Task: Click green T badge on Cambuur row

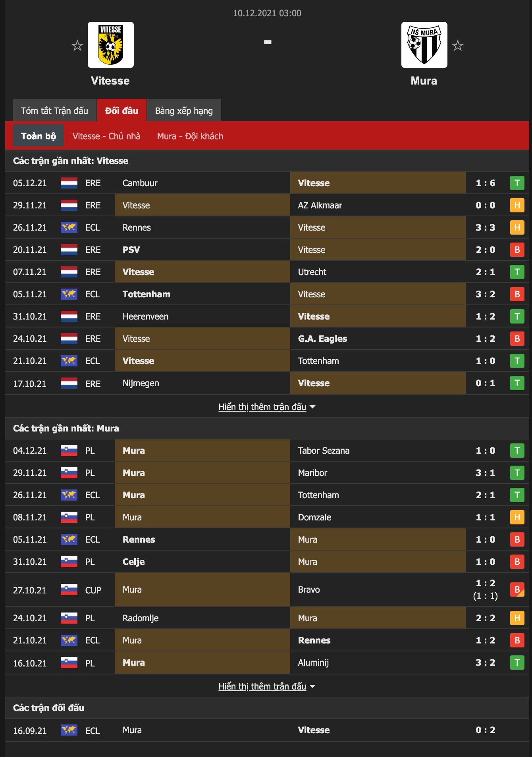Action: point(517,183)
